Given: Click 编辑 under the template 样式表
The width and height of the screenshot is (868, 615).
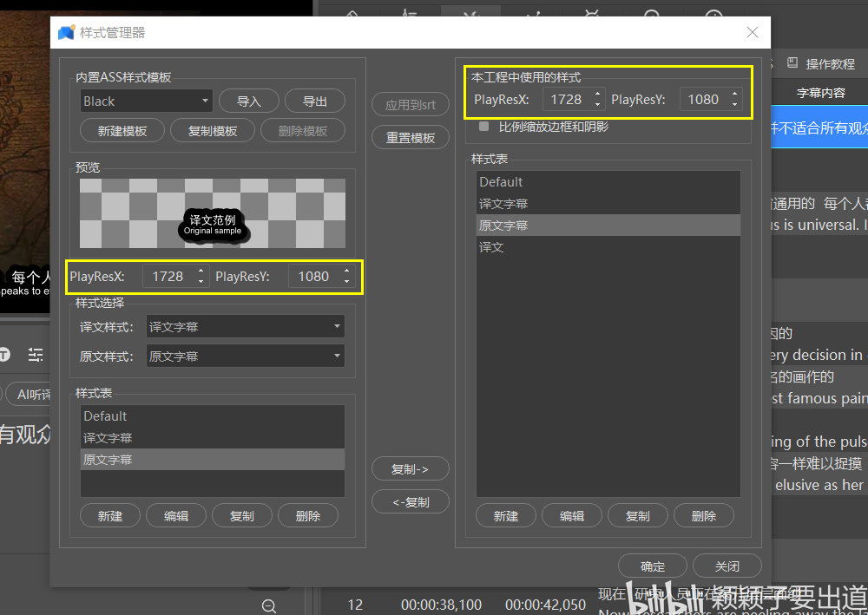Looking at the screenshot, I should (176, 516).
